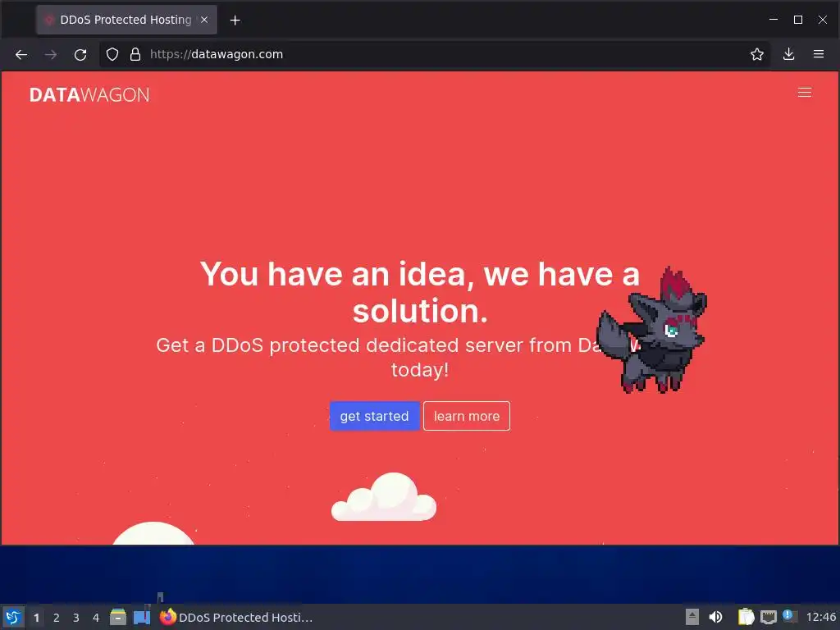
Task: View site security via the padlock icon
Action: click(x=135, y=55)
